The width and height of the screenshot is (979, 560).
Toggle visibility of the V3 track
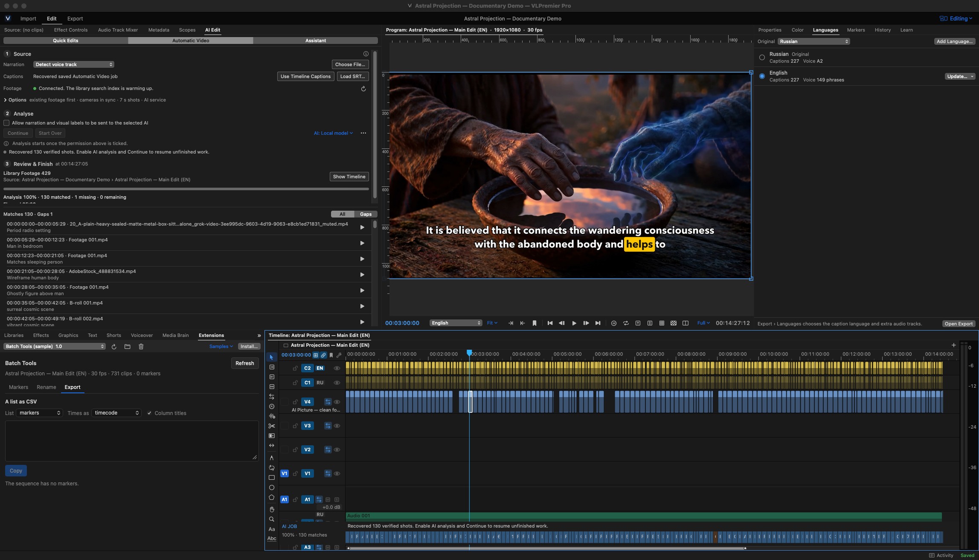(x=337, y=426)
